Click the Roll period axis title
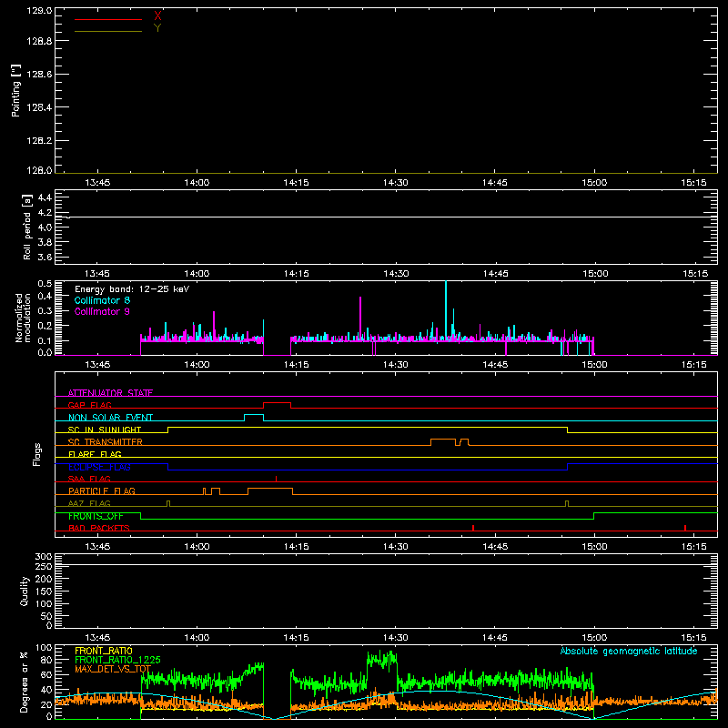728x728 pixels. [x=27, y=227]
